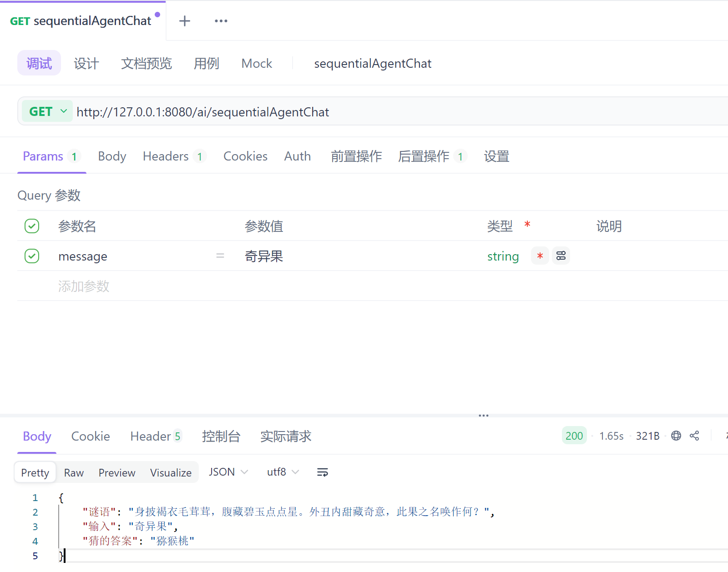Switch to Preview response view
This screenshot has width=728, height=572.
117,473
